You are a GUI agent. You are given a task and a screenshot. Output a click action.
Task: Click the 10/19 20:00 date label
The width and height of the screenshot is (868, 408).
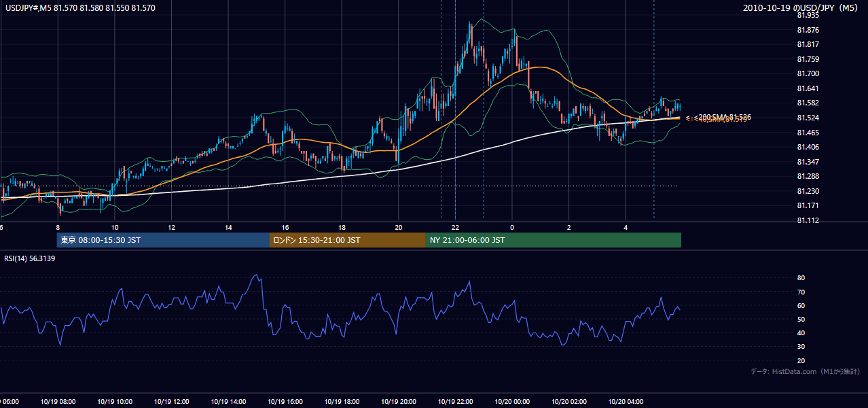click(x=399, y=402)
